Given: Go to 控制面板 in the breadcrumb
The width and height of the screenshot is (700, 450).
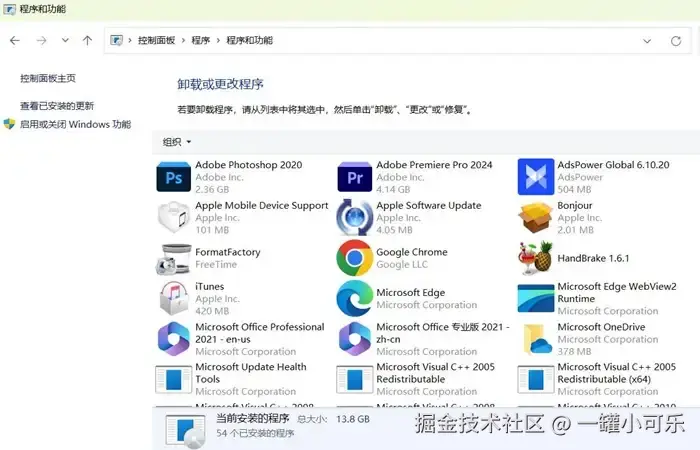Looking at the screenshot, I should click(156, 40).
